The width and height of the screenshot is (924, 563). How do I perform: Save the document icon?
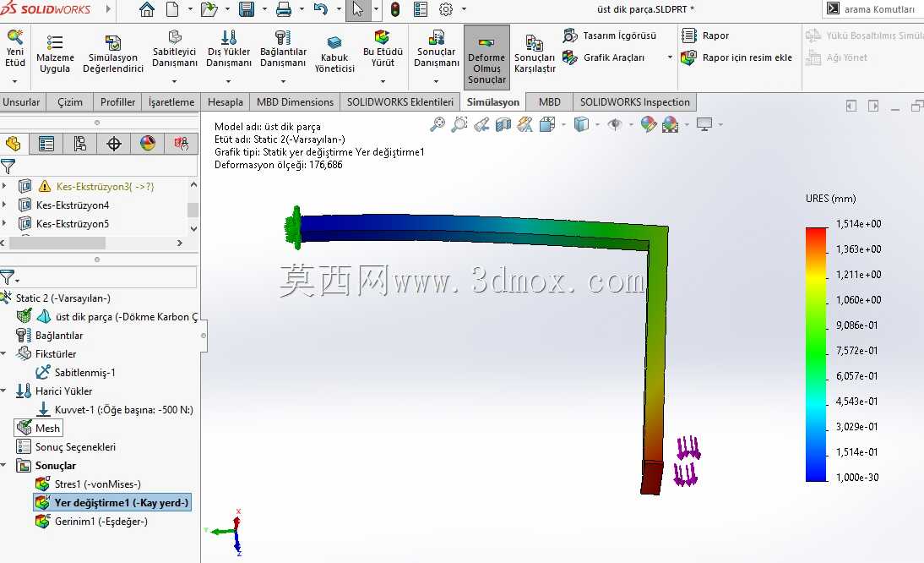247,9
